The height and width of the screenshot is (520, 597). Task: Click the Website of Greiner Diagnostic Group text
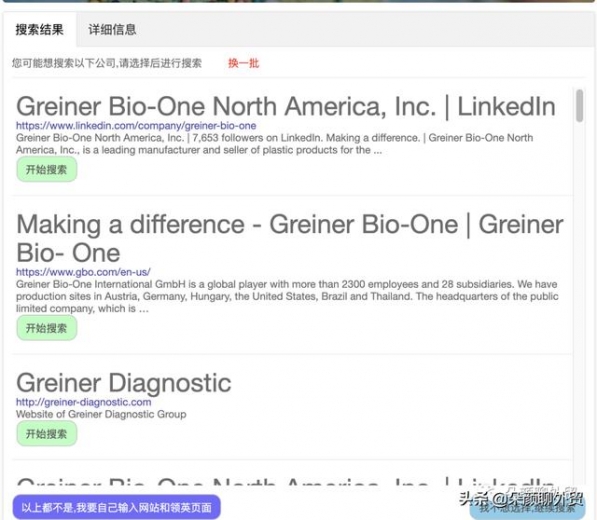pos(101,414)
